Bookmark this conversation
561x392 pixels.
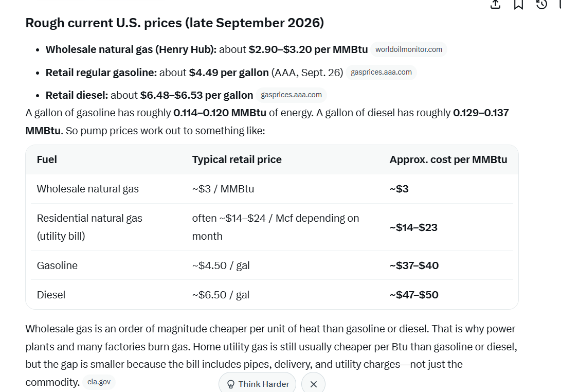pyautogui.click(x=518, y=4)
